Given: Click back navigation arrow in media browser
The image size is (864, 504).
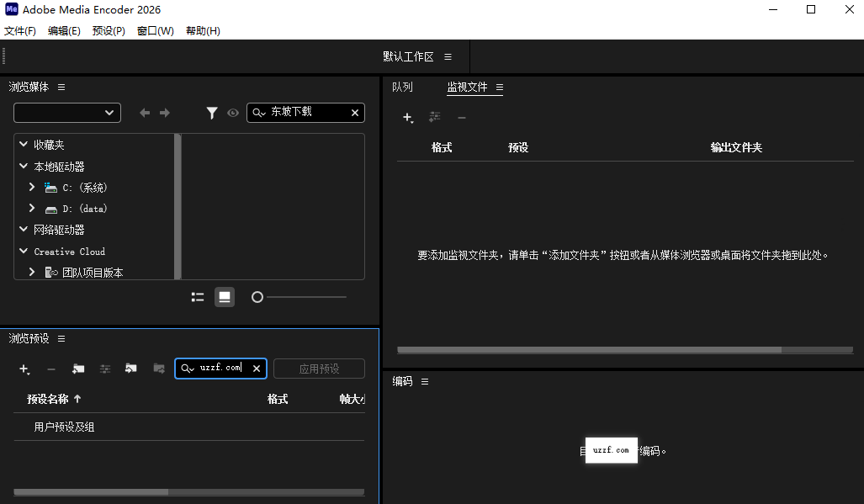Looking at the screenshot, I should [144, 112].
